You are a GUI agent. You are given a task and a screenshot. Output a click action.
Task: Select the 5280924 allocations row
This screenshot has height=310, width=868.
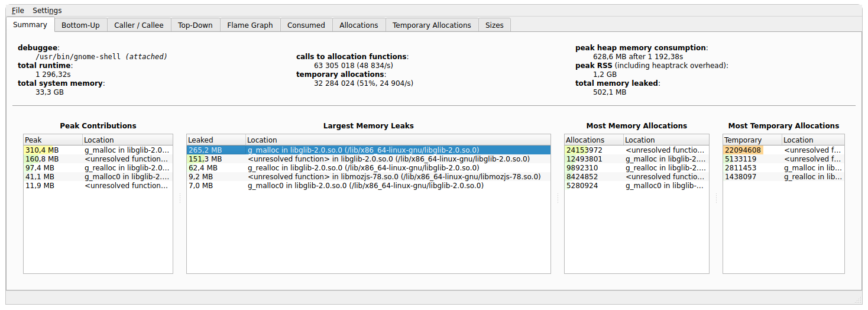pyautogui.click(x=637, y=185)
